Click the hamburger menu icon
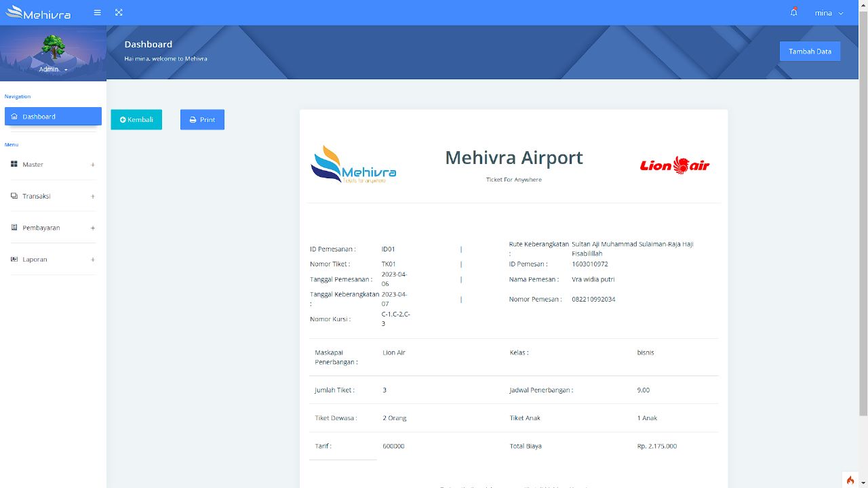 97,12
